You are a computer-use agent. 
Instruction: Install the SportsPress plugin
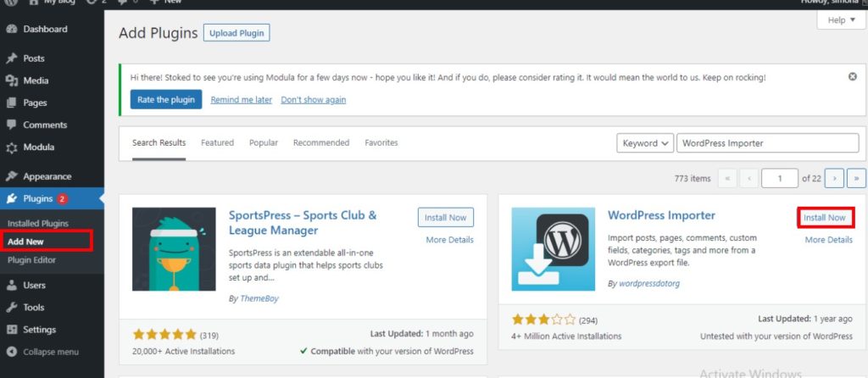(x=446, y=218)
